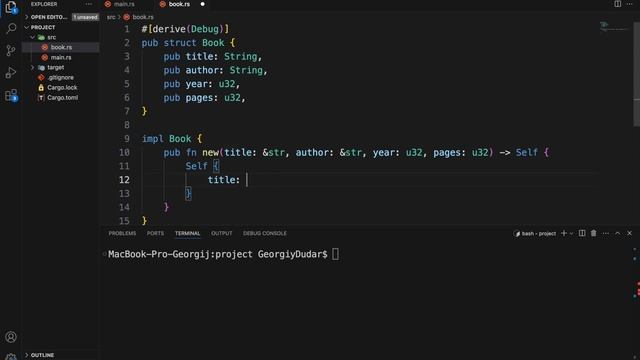Open editor more actions ellipsis
The width and height of the screenshot is (640, 360).
pos(629,4)
